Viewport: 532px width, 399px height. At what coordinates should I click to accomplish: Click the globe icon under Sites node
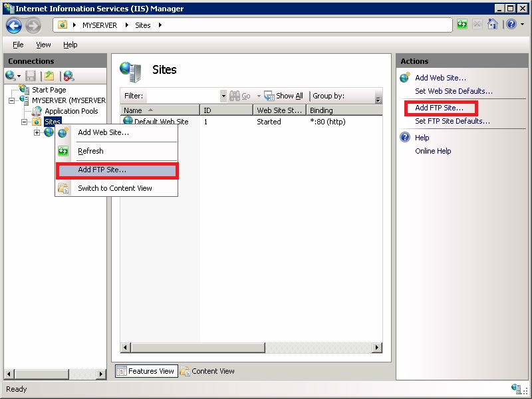[49, 132]
